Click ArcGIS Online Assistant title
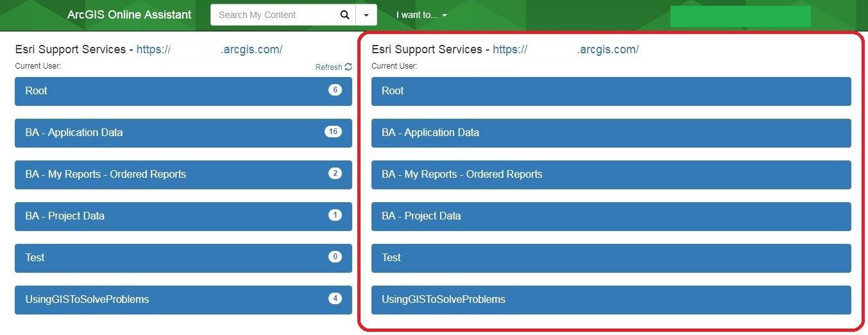The image size is (868, 335). [129, 14]
